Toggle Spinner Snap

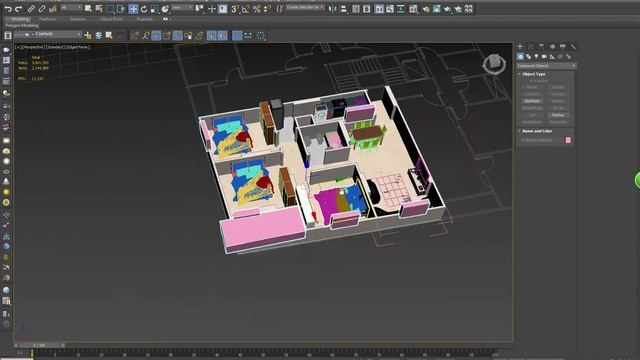pyautogui.click(x=267, y=9)
